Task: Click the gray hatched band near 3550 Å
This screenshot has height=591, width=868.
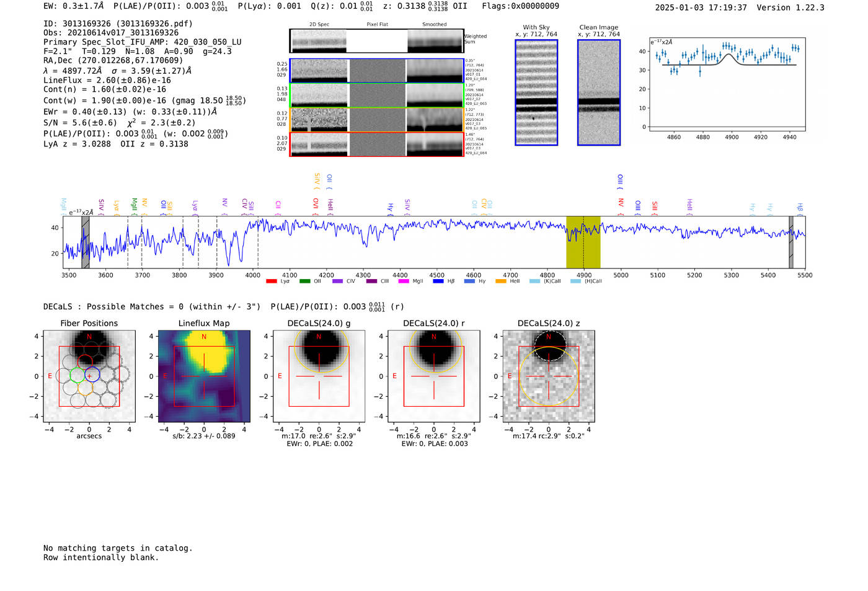Action: pos(86,242)
